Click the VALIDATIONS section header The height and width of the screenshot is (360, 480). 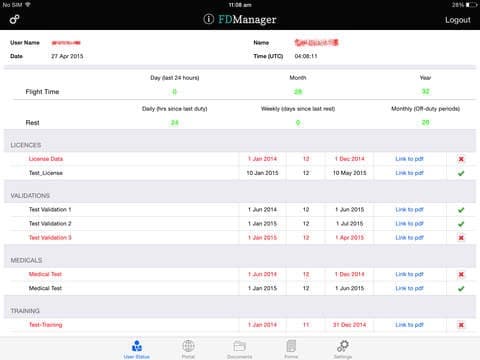click(30, 196)
